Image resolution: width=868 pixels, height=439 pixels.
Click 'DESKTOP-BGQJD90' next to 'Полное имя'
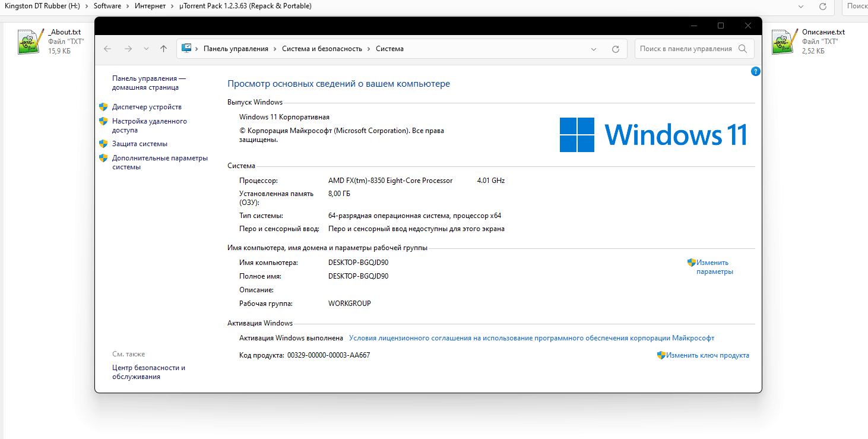[x=358, y=276]
